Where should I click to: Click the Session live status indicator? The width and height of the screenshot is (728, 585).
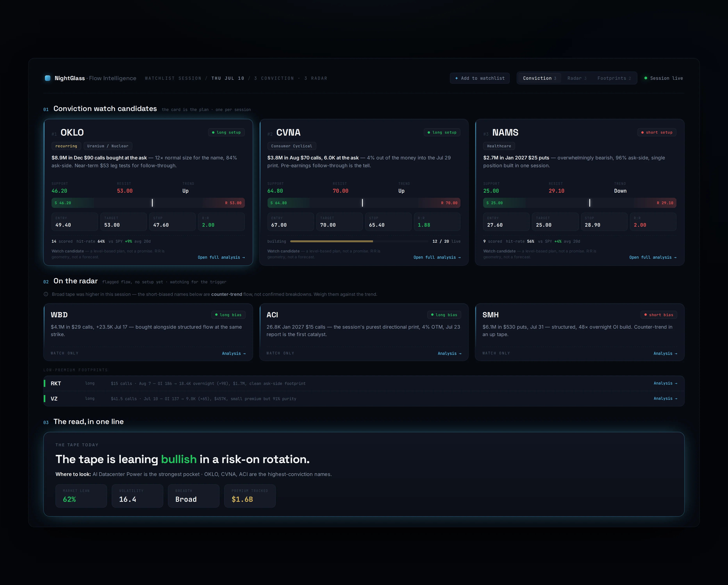tap(664, 78)
